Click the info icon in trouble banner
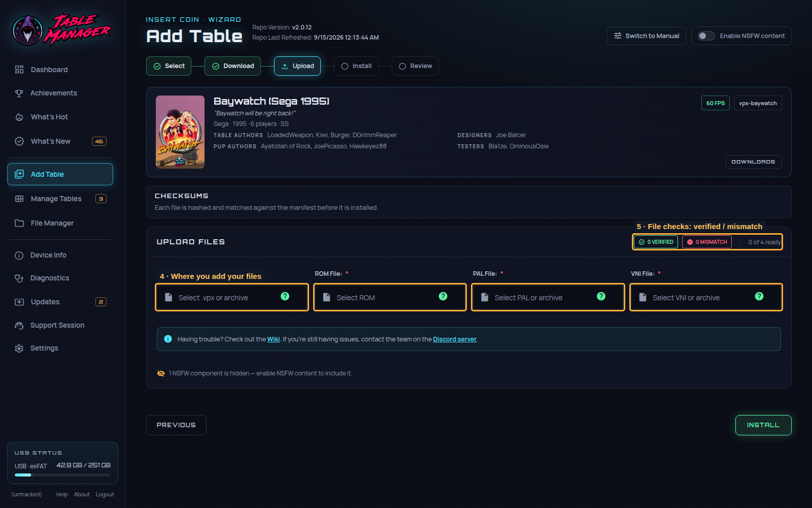The image size is (812, 508). (x=168, y=339)
